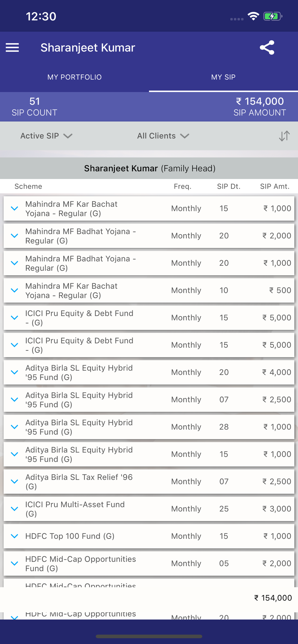Open the hamburger menu
The width and height of the screenshot is (298, 644).
[x=12, y=48]
